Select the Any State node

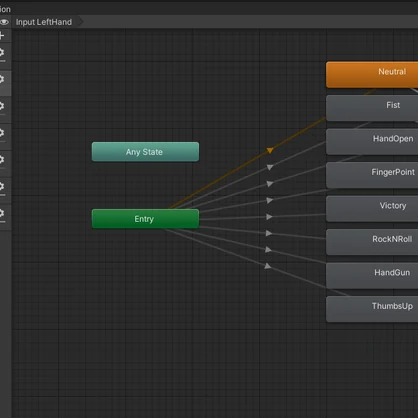tap(145, 152)
